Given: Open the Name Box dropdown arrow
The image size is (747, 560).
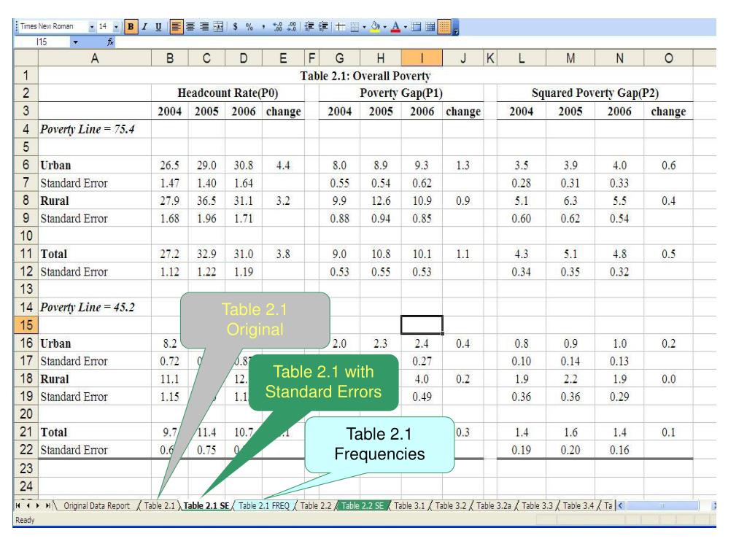Looking at the screenshot, I should pos(75,42).
